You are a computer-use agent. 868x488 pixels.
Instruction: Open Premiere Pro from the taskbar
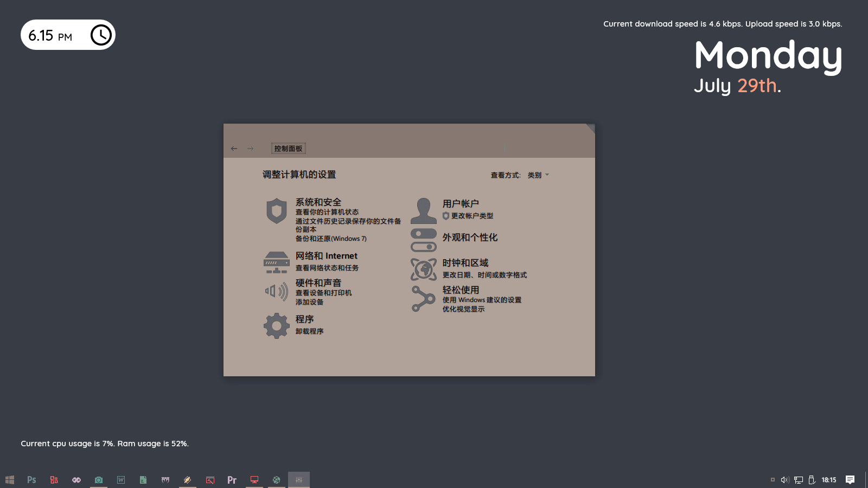232,480
